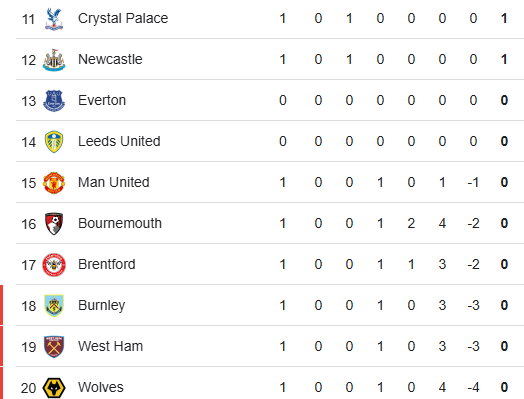Open the Everton team name
524x399 pixels.
[x=102, y=100]
